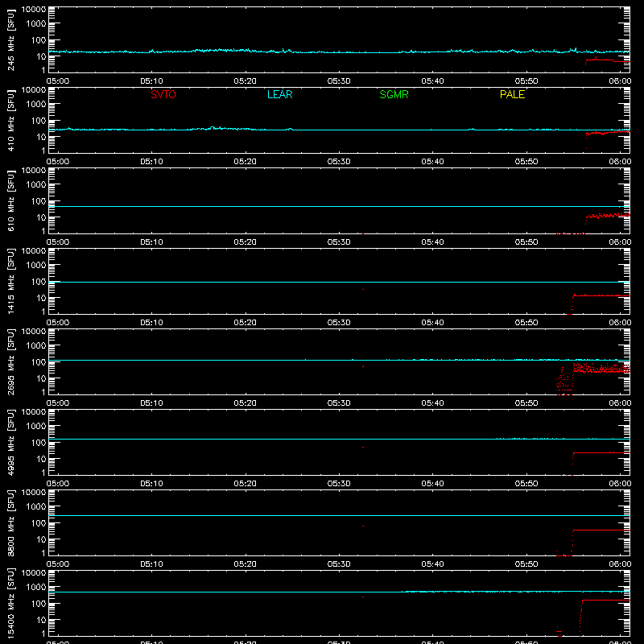Click the 10000 tick label on 2695 MHz axis
Image resolution: width=644 pixels, height=644 pixels.
[34, 332]
